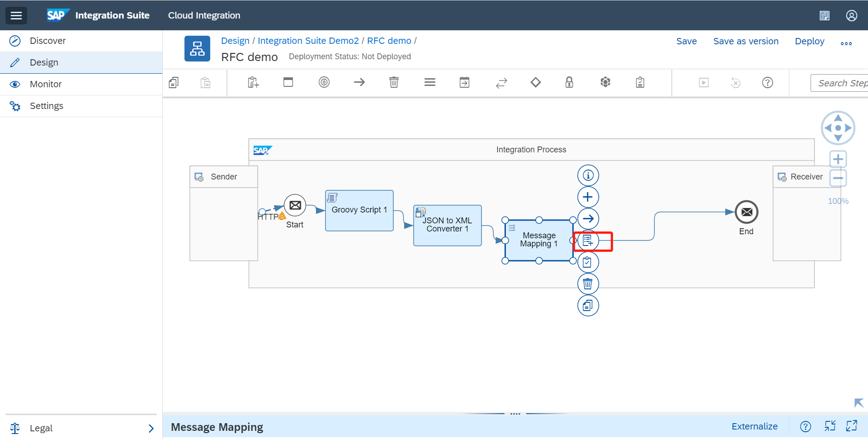
Task: Open the Design breadcrumb link
Action: click(235, 41)
